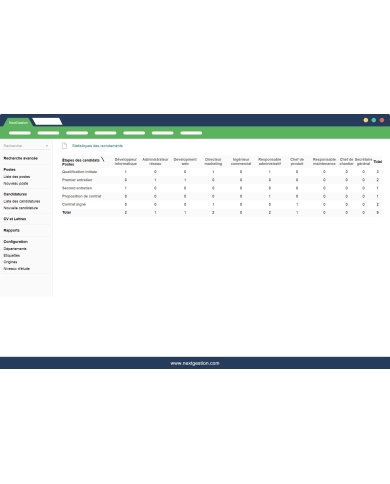Open Recherche avancée in the sidebar
This screenshot has height=484, width=390.
(21, 158)
